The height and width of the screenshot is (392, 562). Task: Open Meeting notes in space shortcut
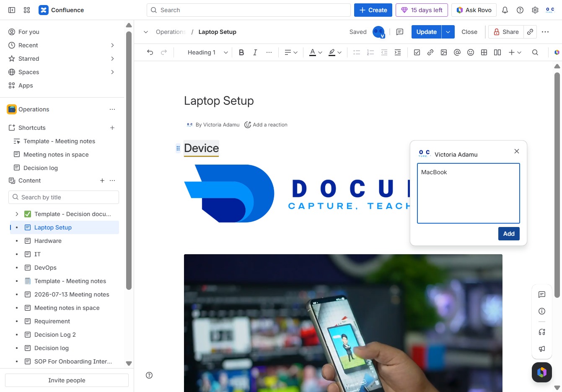(x=56, y=155)
